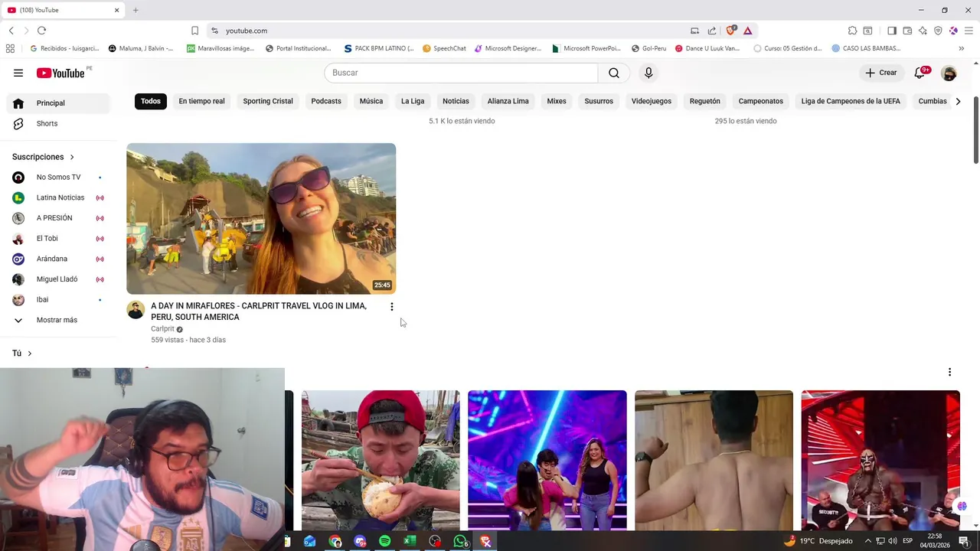Open the Brave Shields lion icon
The height and width of the screenshot is (551, 980).
point(730,31)
